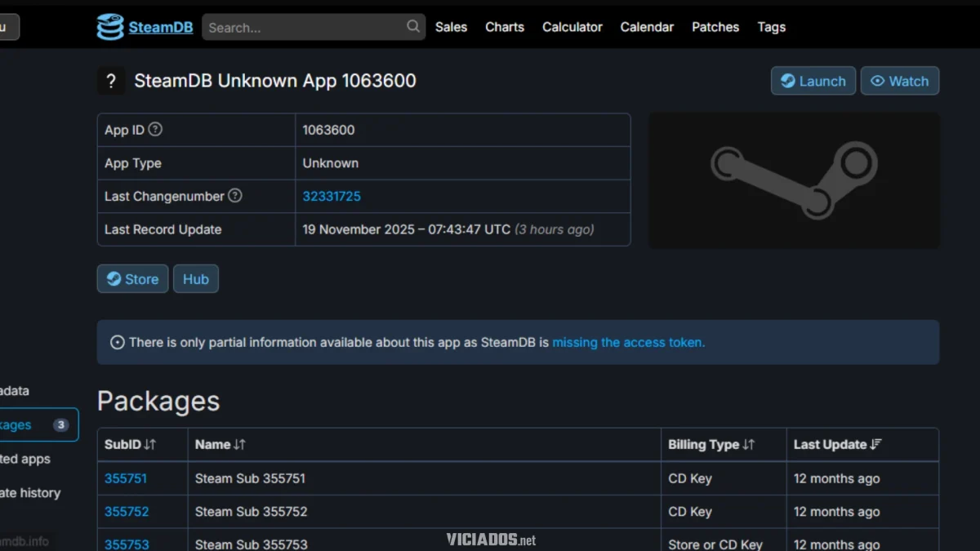Click the App ID help icon
This screenshot has width=980, height=551.
155,129
